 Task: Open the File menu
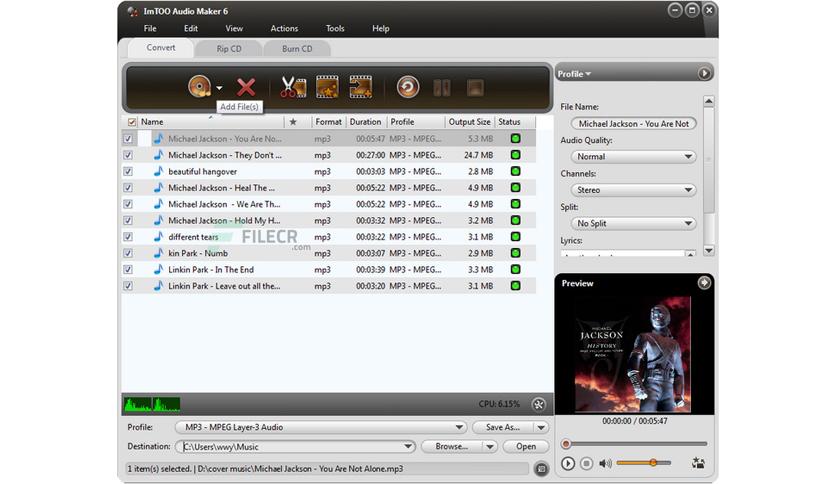click(150, 28)
